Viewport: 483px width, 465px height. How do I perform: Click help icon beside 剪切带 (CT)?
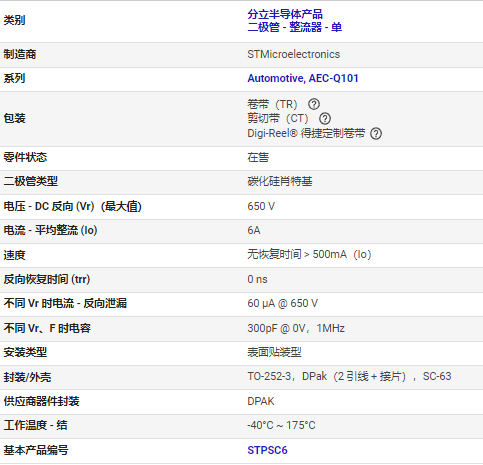tap(325, 119)
